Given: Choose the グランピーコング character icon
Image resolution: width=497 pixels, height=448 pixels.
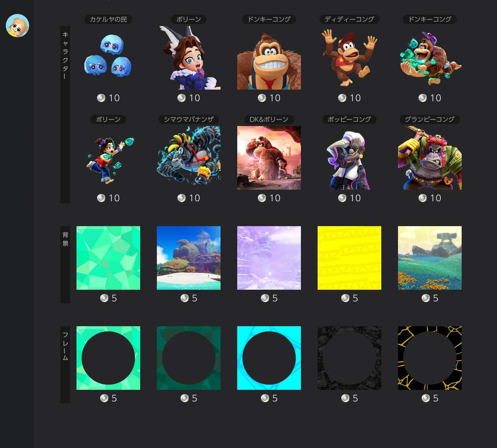Looking at the screenshot, I should pos(430,158).
